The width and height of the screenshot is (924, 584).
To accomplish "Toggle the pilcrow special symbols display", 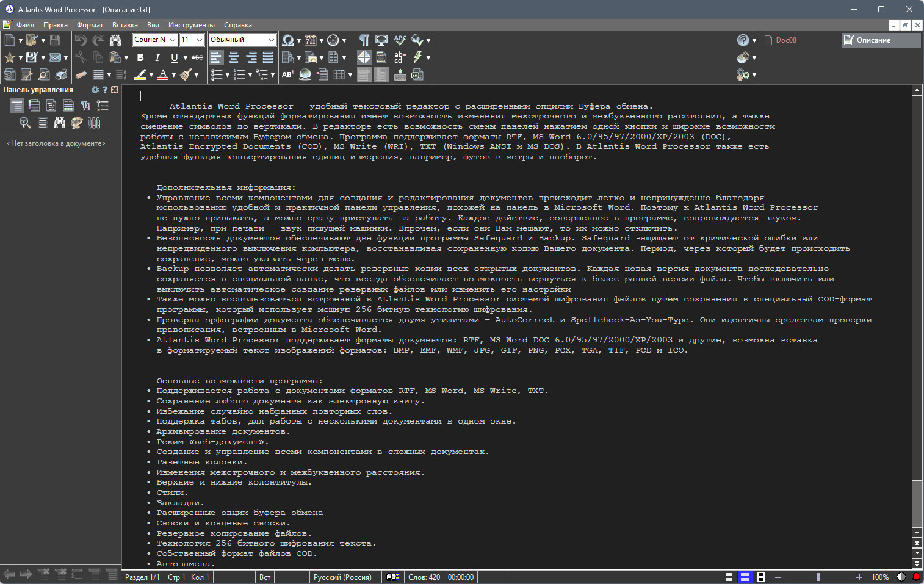I will click(x=364, y=40).
